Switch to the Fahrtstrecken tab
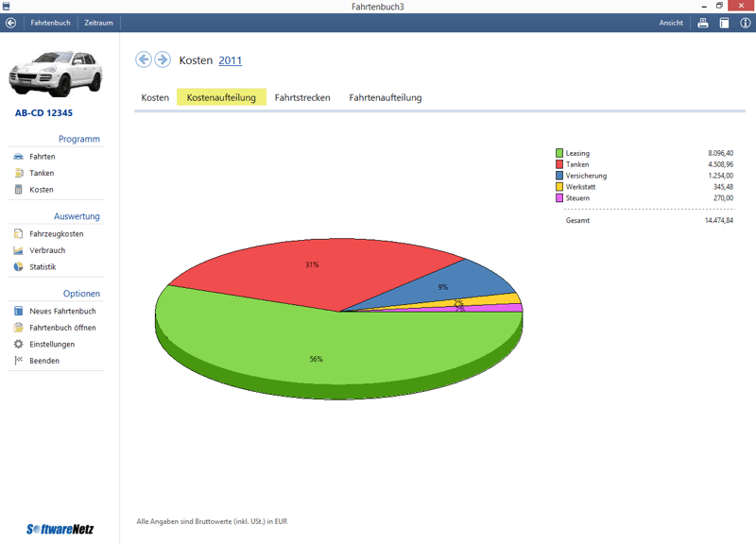756x543 pixels. pyautogui.click(x=302, y=97)
